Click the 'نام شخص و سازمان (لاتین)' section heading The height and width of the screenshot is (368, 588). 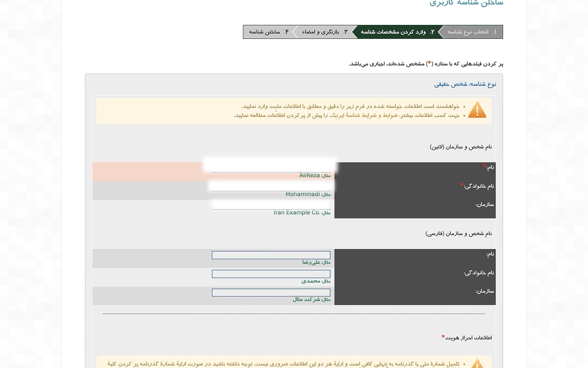point(460,147)
